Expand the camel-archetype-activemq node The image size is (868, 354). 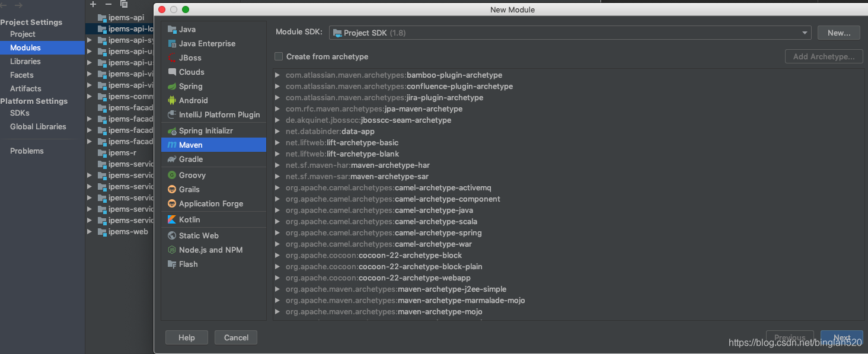(x=277, y=188)
